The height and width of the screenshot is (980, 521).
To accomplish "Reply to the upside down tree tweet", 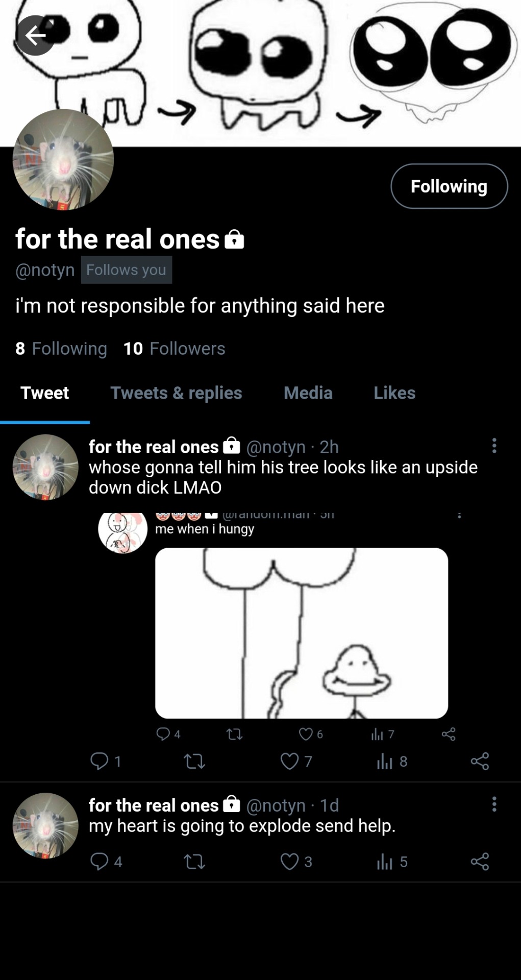I will (x=99, y=761).
